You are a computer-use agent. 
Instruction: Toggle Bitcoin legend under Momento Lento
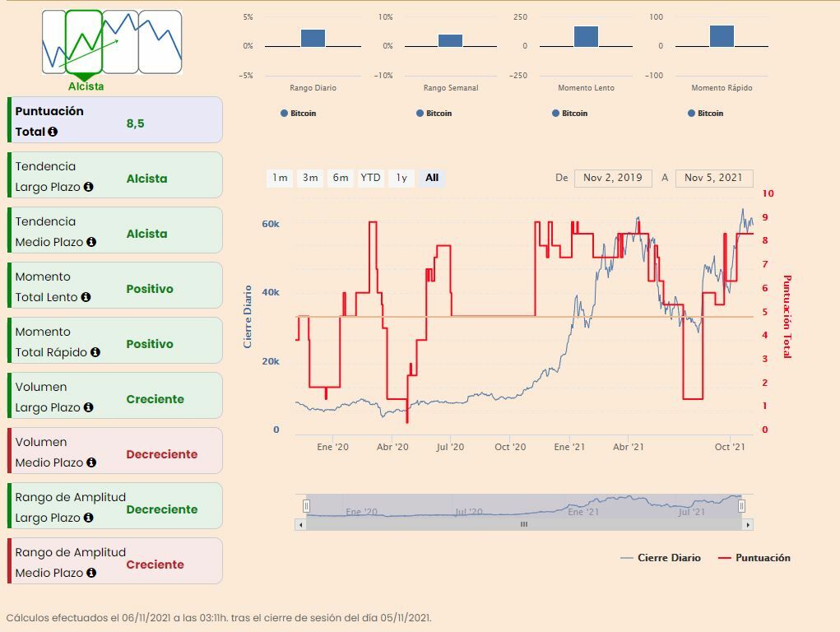pyautogui.click(x=569, y=113)
